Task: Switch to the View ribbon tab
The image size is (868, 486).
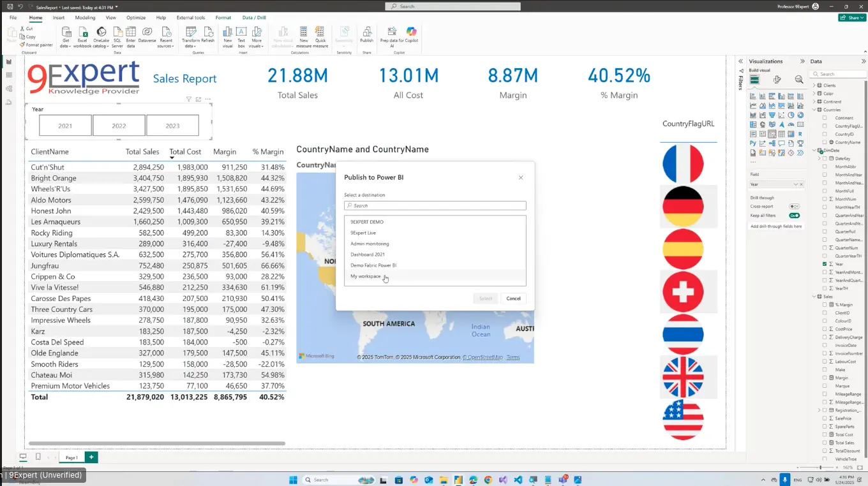Action: pyautogui.click(x=111, y=18)
